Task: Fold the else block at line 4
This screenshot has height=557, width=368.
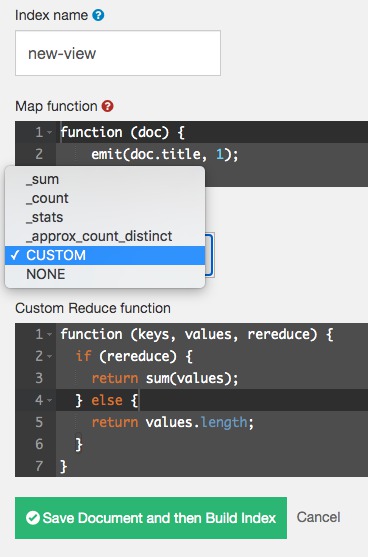Action: [49, 400]
